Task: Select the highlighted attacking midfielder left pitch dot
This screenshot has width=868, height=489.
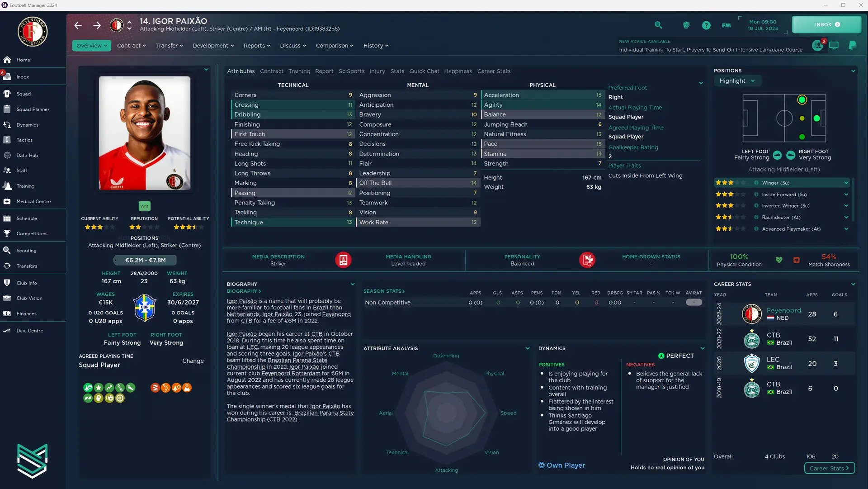Action: coord(802,100)
